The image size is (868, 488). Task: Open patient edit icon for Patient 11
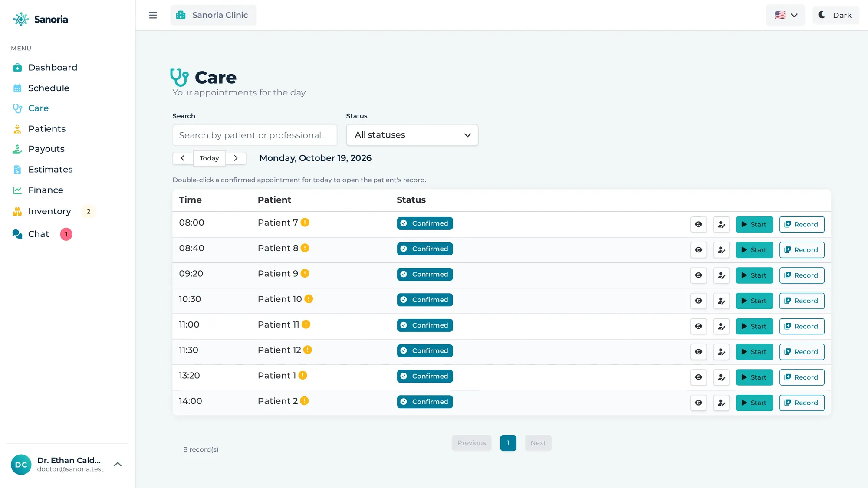tap(721, 326)
